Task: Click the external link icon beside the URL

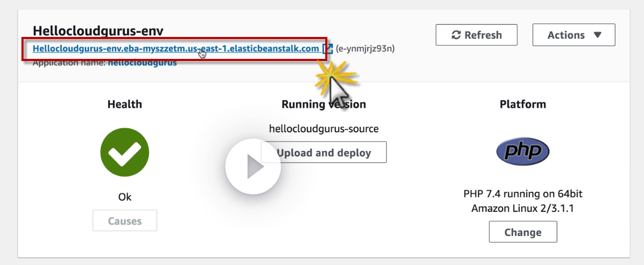Action: pyautogui.click(x=328, y=49)
